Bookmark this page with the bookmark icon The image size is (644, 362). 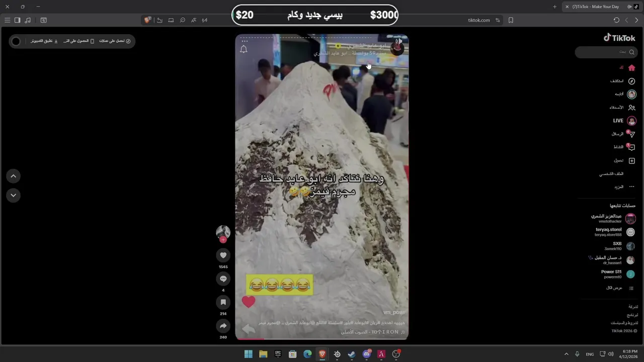pyautogui.click(x=511, y=20)
